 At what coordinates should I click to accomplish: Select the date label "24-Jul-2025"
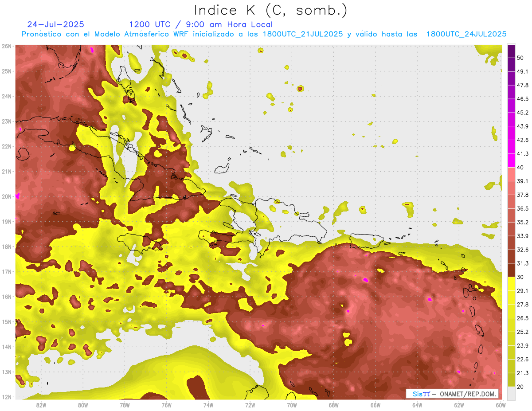[x=55, y=24]
